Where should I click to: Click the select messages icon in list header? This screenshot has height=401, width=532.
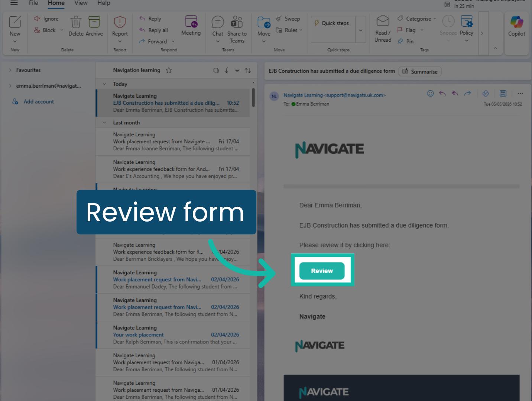216,70
